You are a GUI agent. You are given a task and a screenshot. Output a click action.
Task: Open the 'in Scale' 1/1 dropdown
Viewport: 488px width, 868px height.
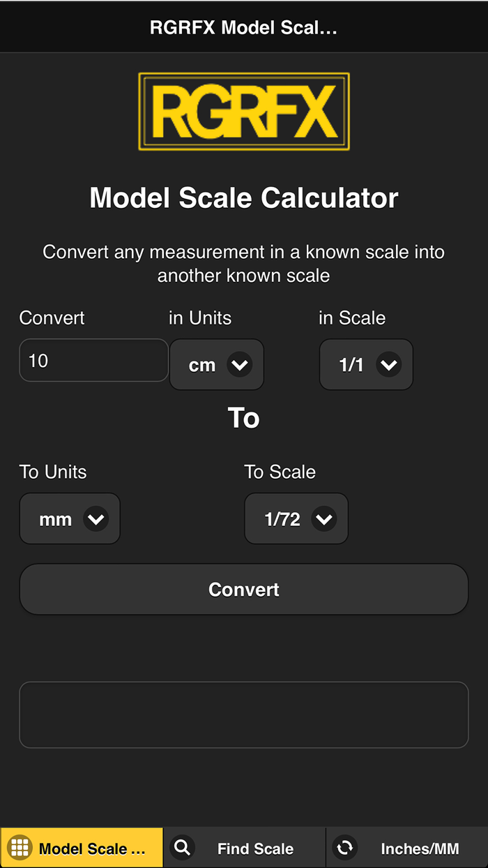click(366, 364)
